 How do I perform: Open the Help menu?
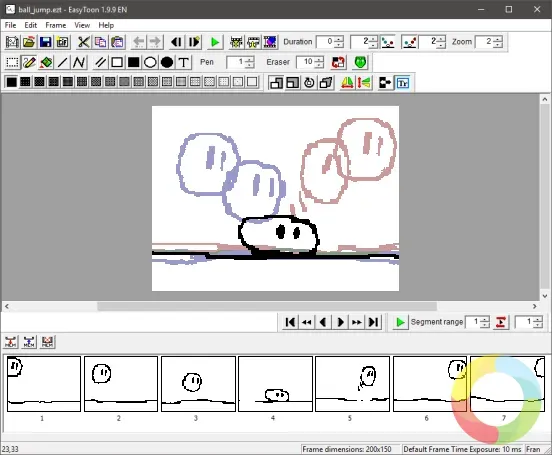tap(106, 25)
